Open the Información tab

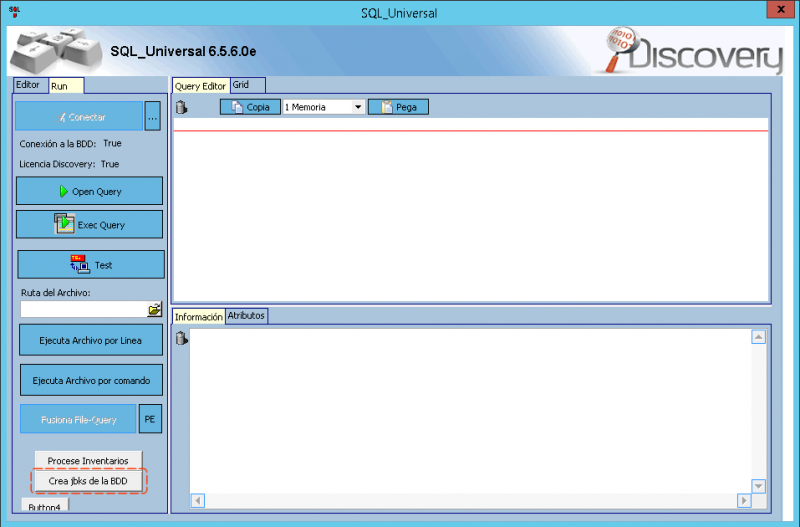[x=198, y=317]
